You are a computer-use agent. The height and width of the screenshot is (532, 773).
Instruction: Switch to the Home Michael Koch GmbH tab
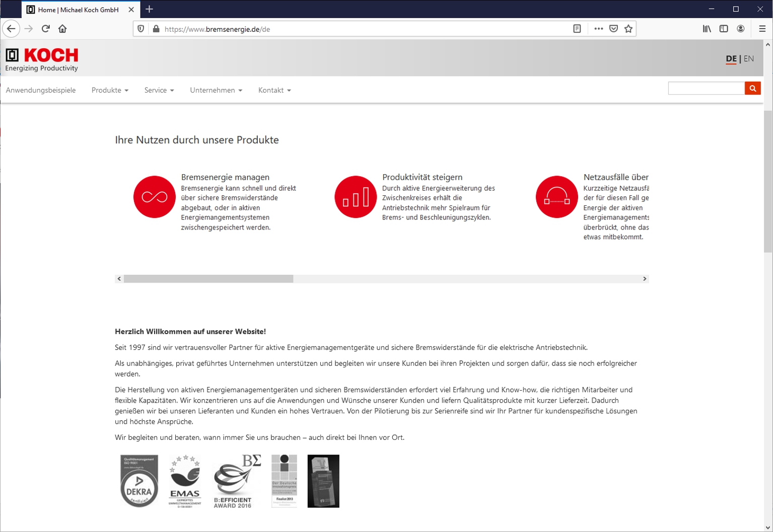[75, 9]
